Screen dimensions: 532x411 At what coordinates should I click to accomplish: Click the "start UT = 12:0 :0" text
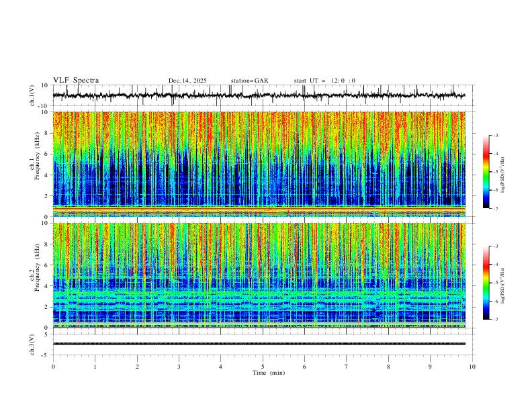[324, 81]
